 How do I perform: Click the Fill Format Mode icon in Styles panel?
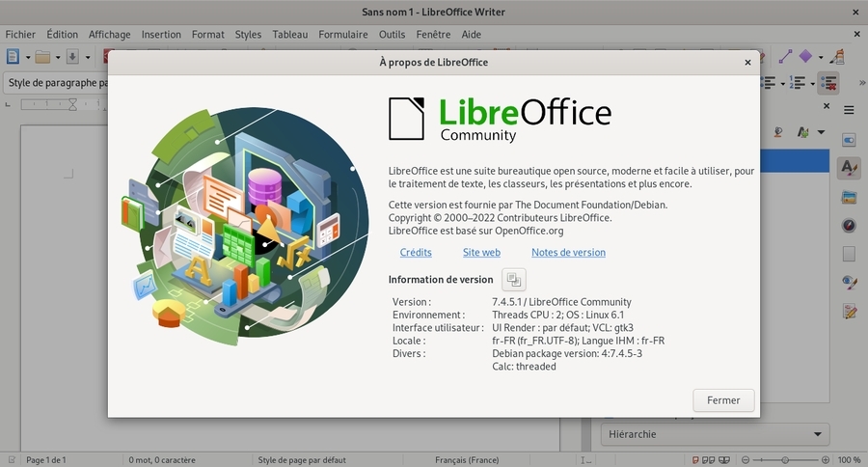click(x=777, y=132)
